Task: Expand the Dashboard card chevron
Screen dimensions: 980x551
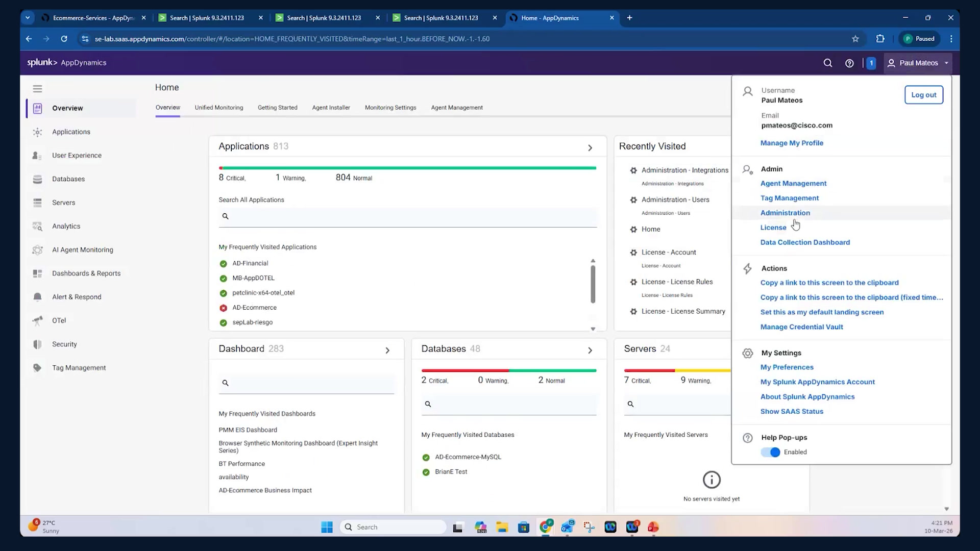Action: [x=387, y=350]
